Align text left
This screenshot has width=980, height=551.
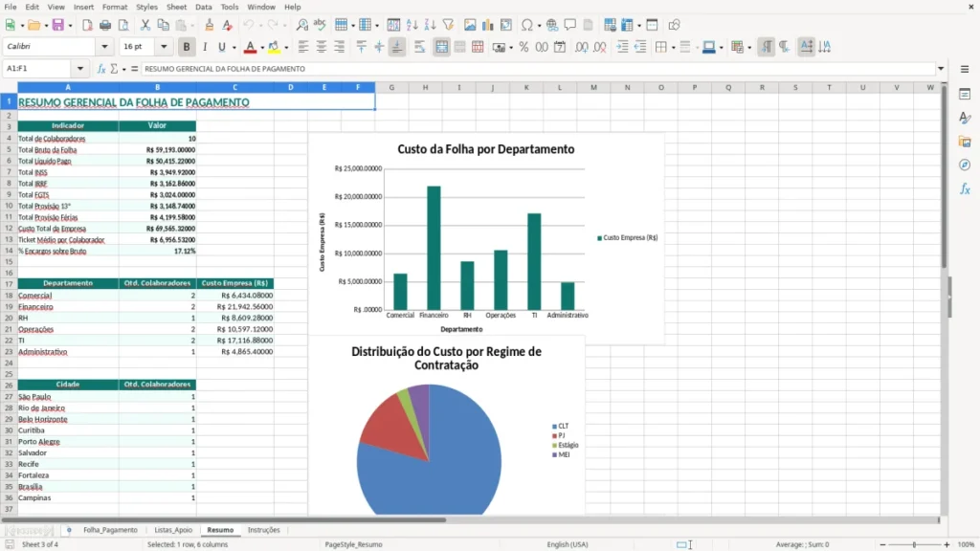[x=303, y=47]
